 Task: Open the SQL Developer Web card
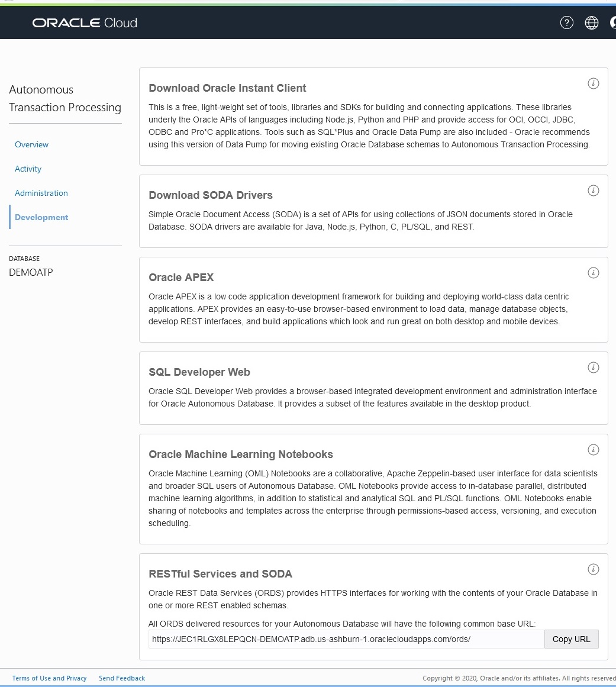pyautogui.click(x=199, y=372)
